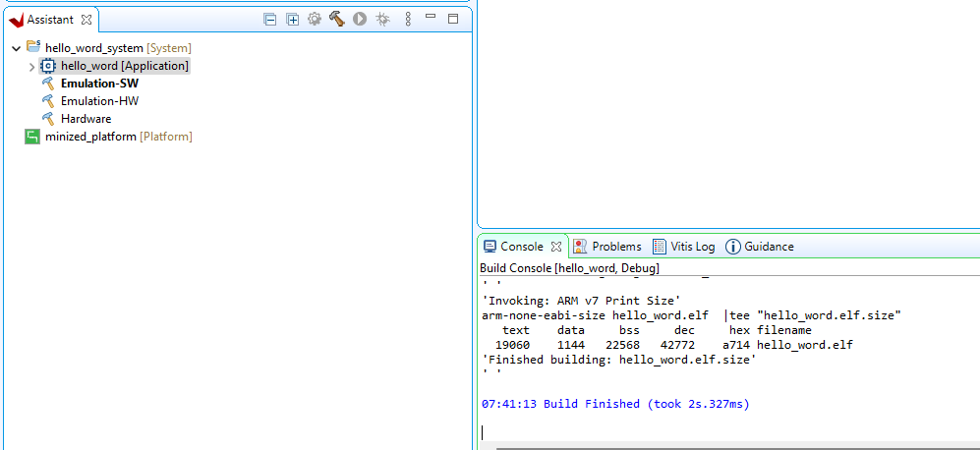Click the hex value a714

tap(736, 345)
